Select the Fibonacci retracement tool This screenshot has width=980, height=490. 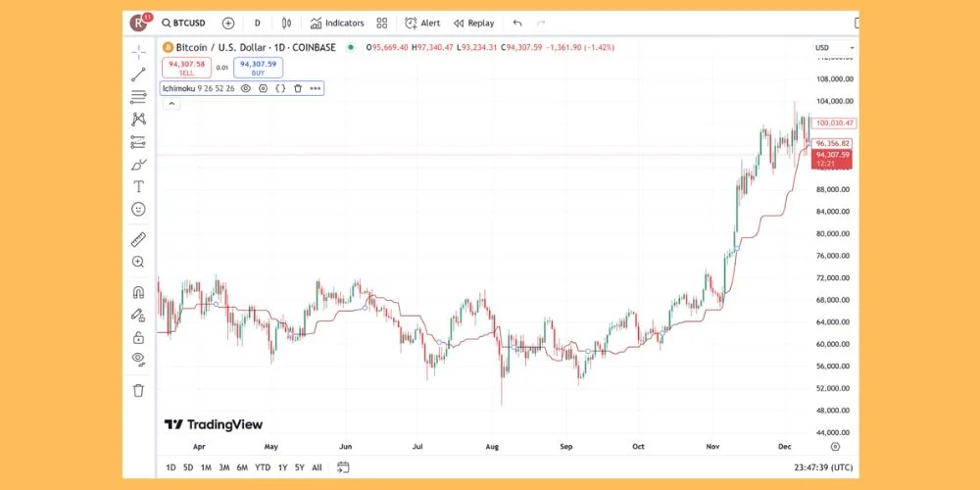[138, 97]
